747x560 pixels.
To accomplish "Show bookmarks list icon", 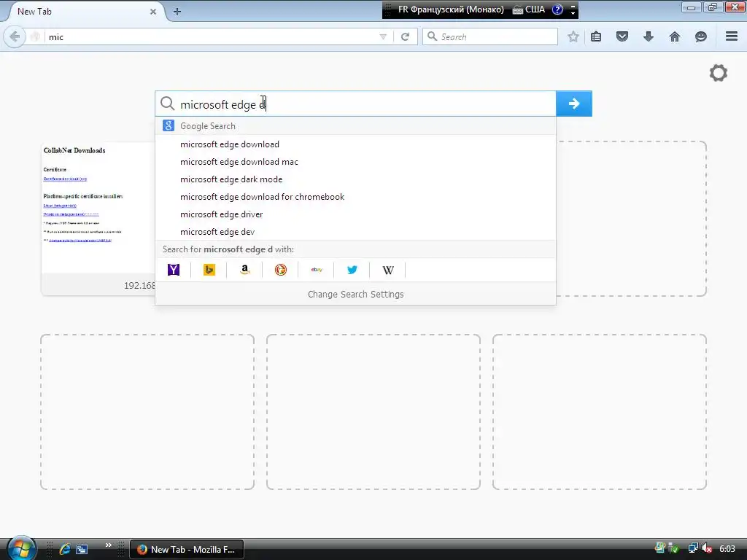I will 596,36.
